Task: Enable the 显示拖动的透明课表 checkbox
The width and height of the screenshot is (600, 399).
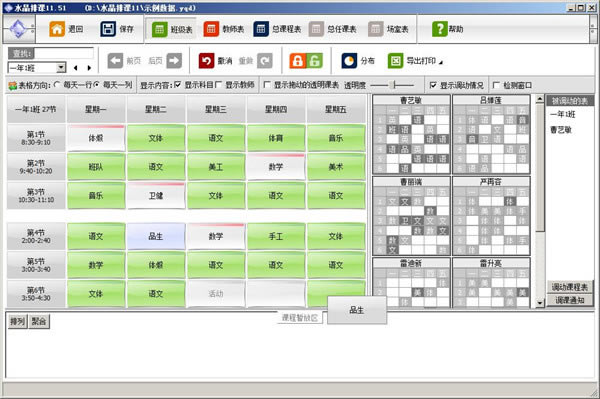Action: [x=267, y=85]
